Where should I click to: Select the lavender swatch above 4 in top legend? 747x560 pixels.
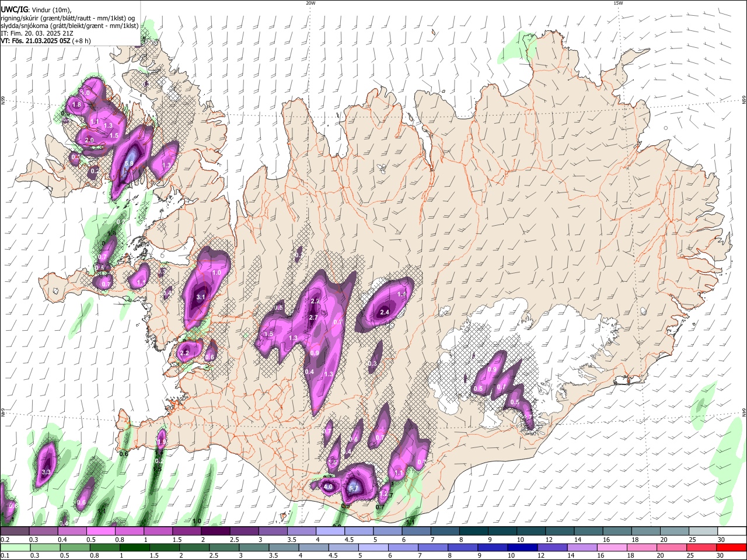[330, 531]
